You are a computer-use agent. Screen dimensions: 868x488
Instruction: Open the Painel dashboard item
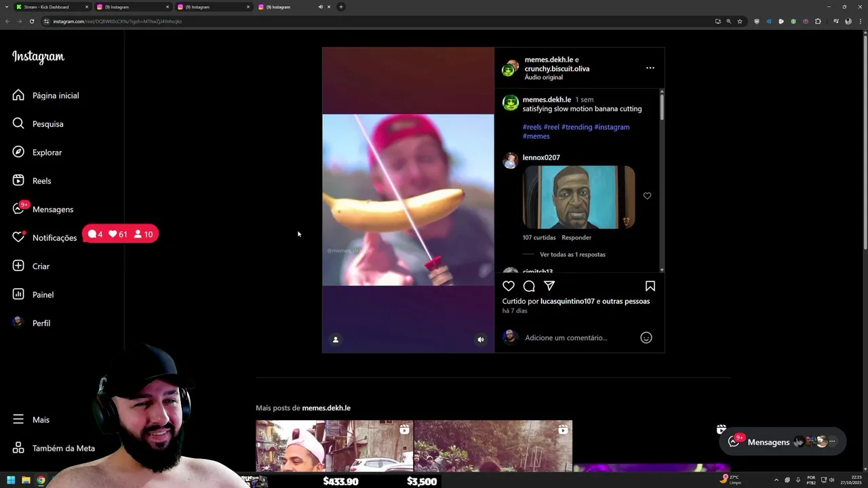[34, 295]
